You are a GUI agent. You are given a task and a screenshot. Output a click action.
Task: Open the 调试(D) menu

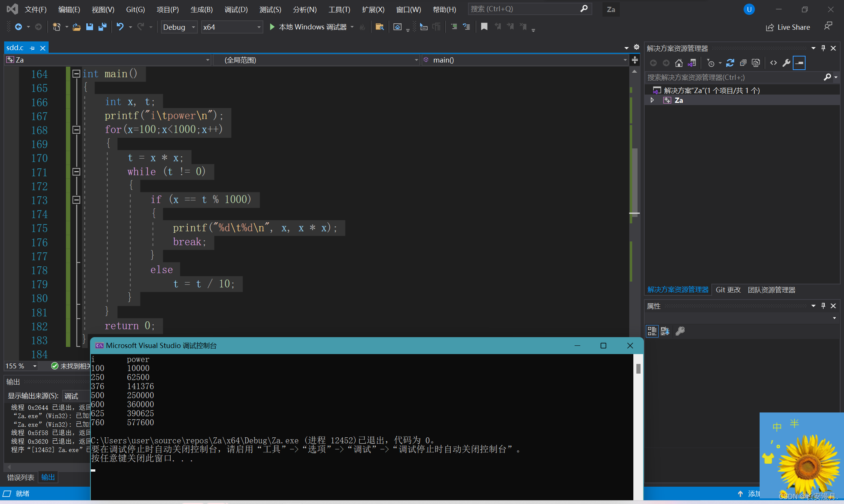point(236,9)
